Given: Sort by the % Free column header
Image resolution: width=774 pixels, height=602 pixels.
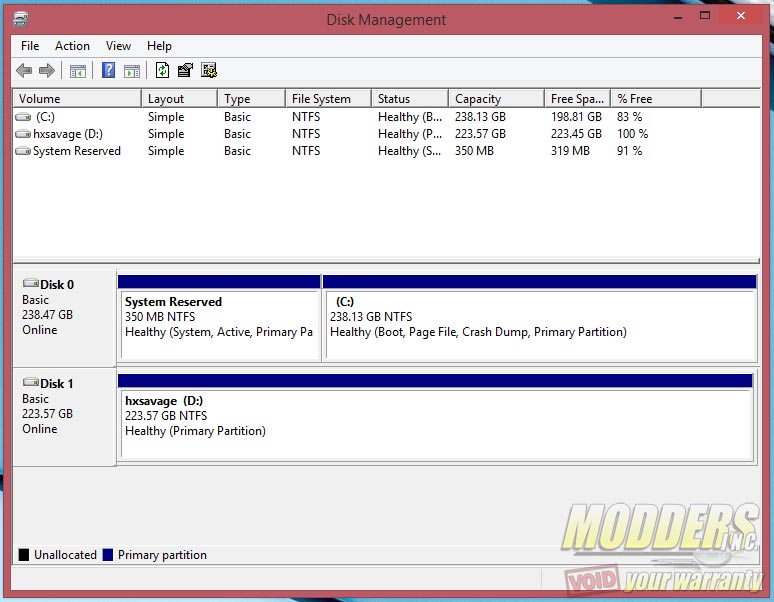Looking at the screenshot, I should (x=656, y=99).
